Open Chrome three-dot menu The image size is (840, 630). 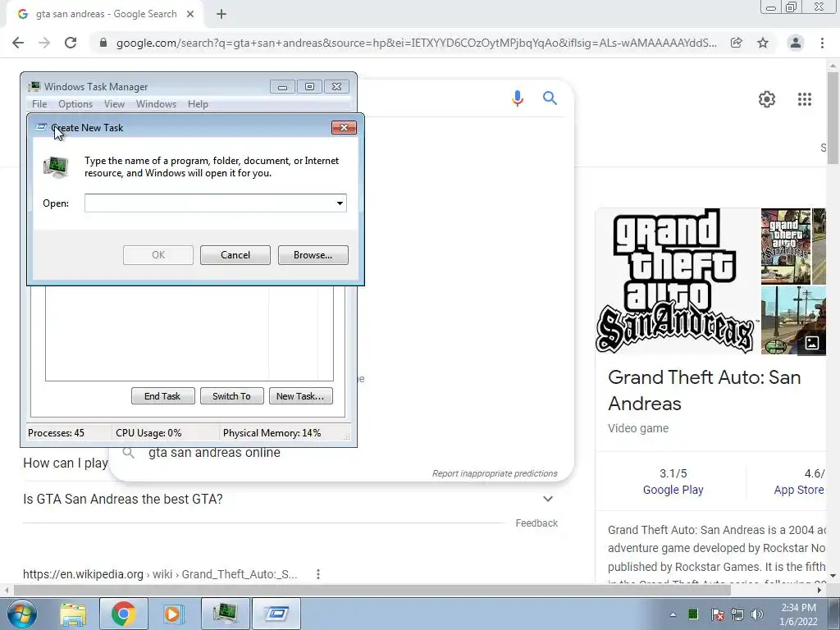pyautogui.click(x=822, y=43)
